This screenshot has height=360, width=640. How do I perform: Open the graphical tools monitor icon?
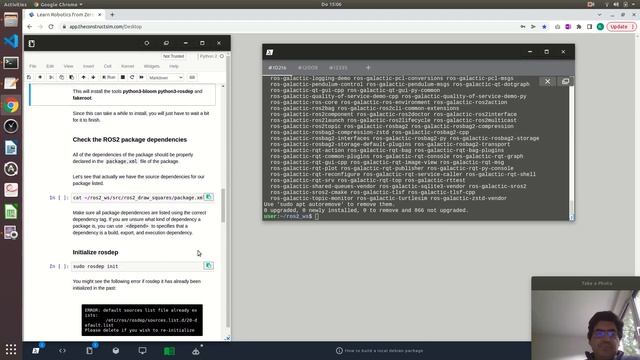click(x=142, y=351)
